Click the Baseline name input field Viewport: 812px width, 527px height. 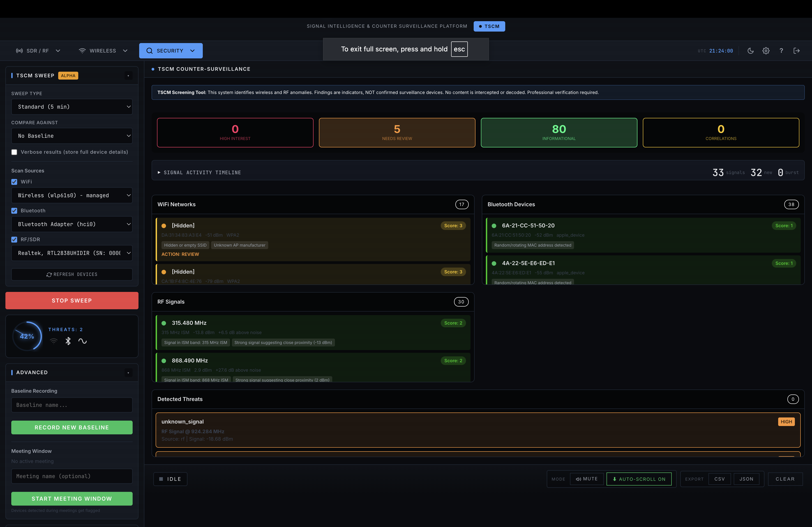[72, 405]
